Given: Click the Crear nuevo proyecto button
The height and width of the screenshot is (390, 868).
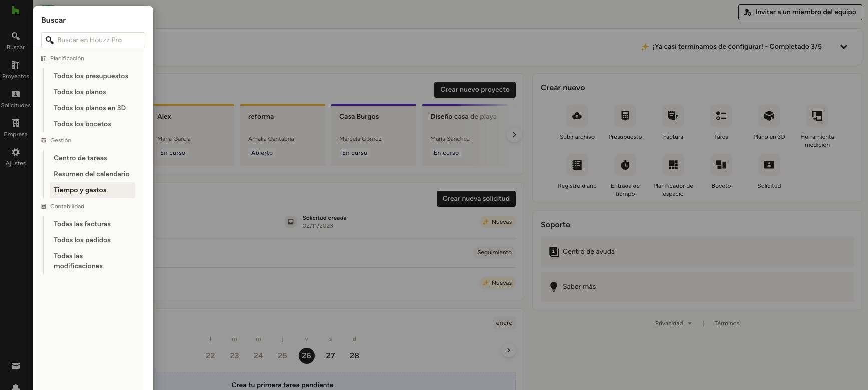Looking at the screenshot, I should (x=474, y=90).
